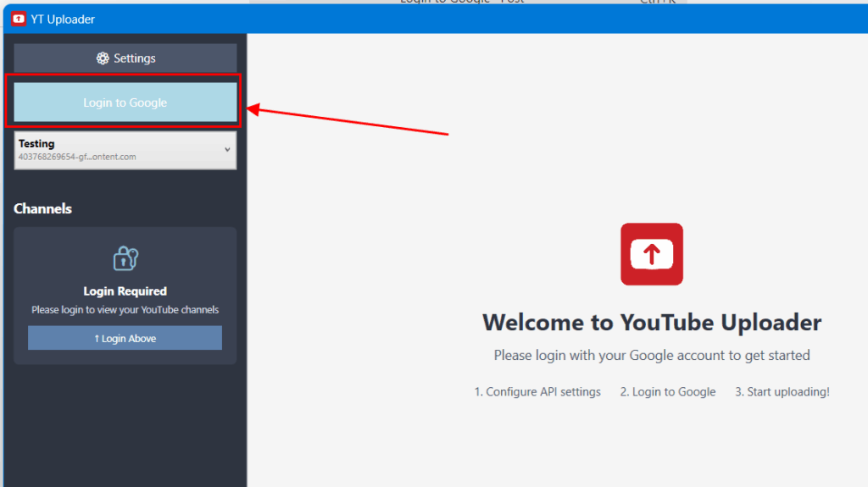Click the client ID '403768269654-gf...ontent.com'

77,157
